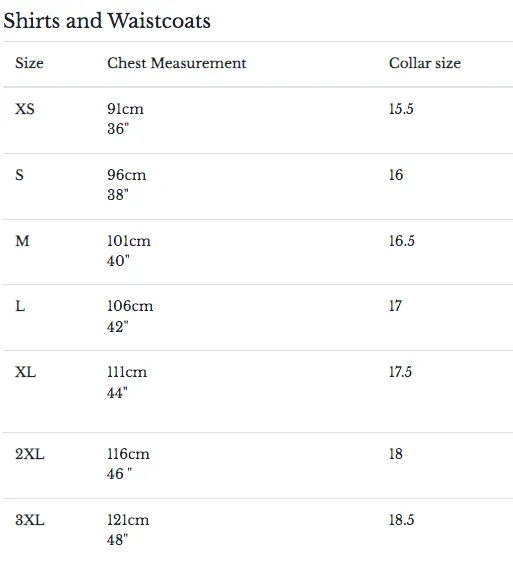Click the 48" chest measurement
513x570 pixels.
pyautogui.click(x=117, y=540)
